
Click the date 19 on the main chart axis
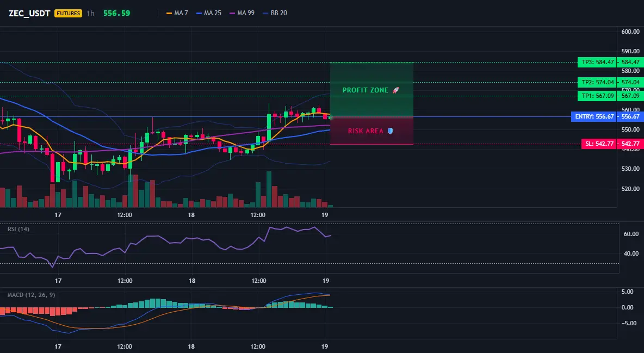tap(325, 215)
